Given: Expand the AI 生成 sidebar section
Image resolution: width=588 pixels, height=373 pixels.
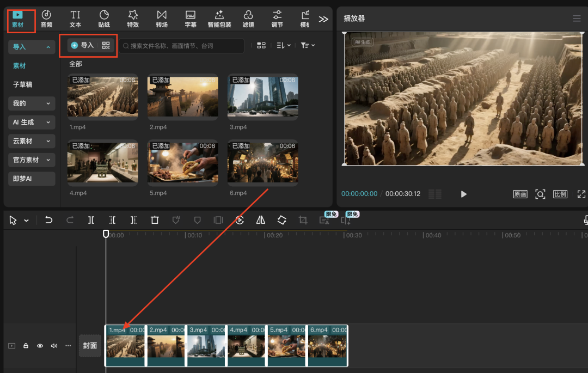Looking at the screenshot, I should [32, 123].
